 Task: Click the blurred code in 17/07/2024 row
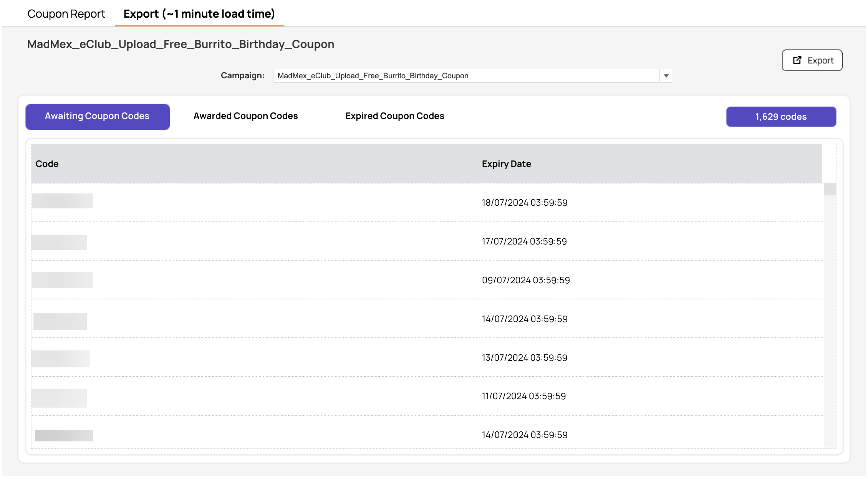click(59, 243)
